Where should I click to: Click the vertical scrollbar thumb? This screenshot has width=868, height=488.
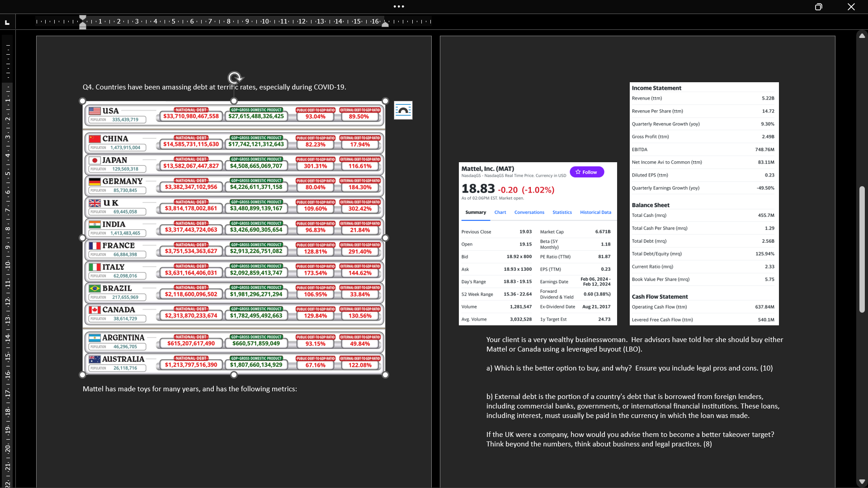tap(862, 249)
